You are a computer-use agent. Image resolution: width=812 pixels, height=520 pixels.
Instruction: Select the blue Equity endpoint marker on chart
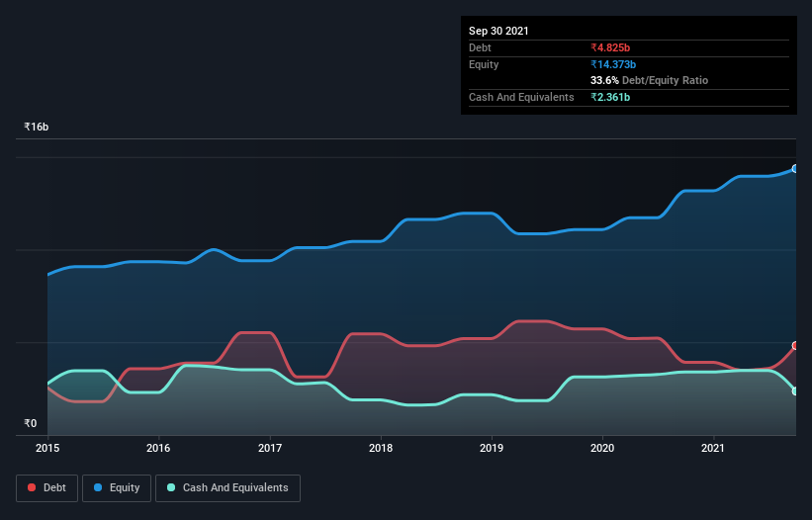pos(795,169)
